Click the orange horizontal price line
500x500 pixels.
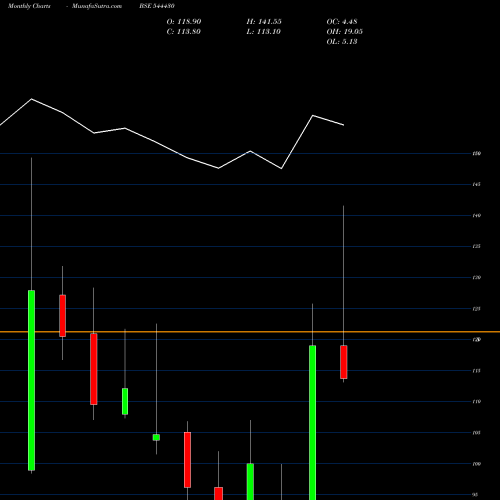tap(250, 332)
